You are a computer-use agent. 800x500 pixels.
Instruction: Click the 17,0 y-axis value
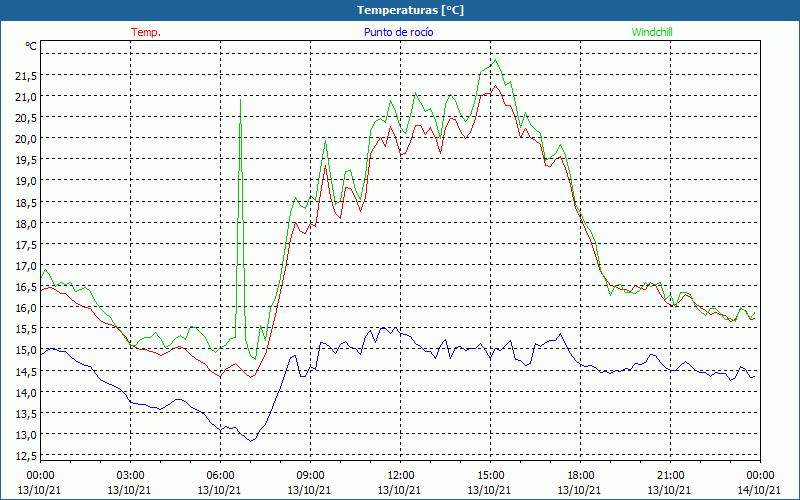coord(26,266)
